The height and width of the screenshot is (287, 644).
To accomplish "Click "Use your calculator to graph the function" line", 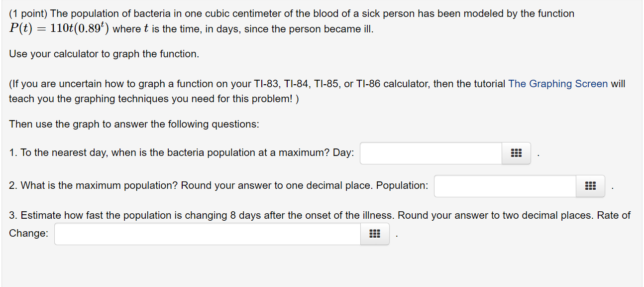I will (104, 54).
